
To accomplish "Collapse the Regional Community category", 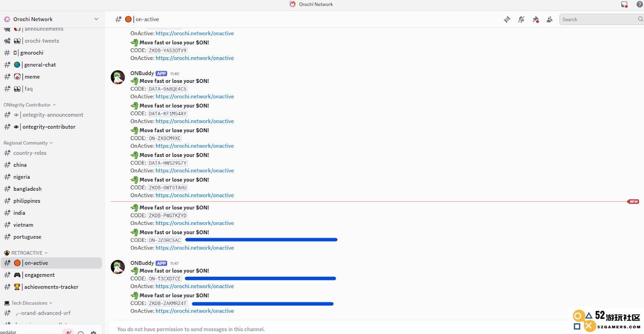I will (x=28, y=143).
